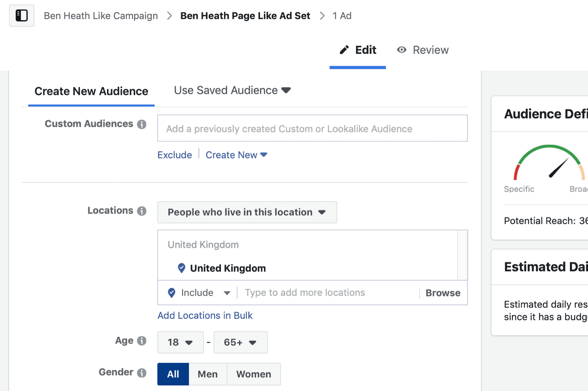Image resolution: width=588 pixels, height=391 pixels.
Task: Switch to Create New Audience tab
Action: pos(91,91)
